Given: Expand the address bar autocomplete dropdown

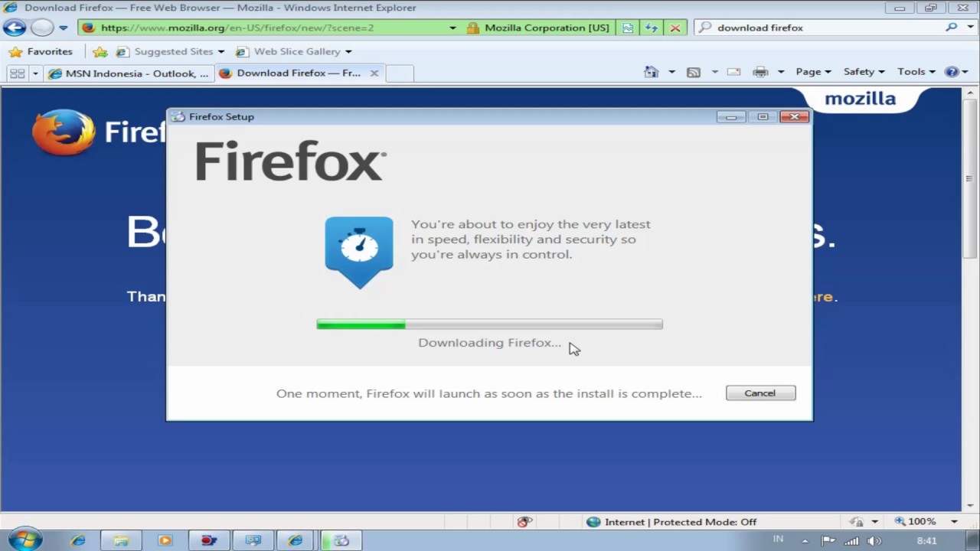Looking at the screenshot, I should click(452, 28).
